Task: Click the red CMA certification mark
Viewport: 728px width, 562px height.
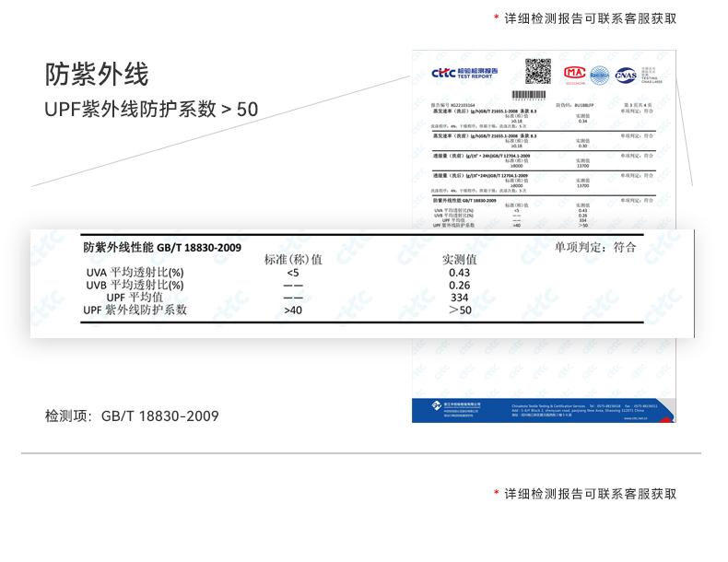Action: coord(575,73)
